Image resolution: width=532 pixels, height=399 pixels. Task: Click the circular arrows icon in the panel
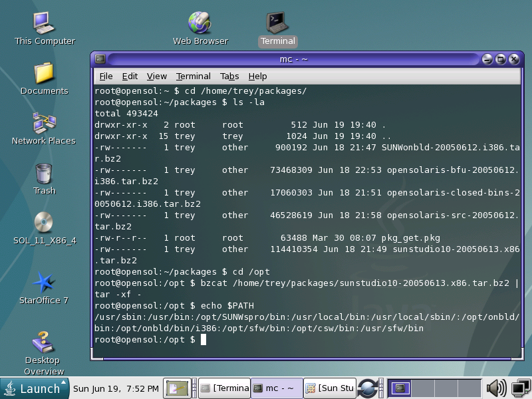(367, 388)
